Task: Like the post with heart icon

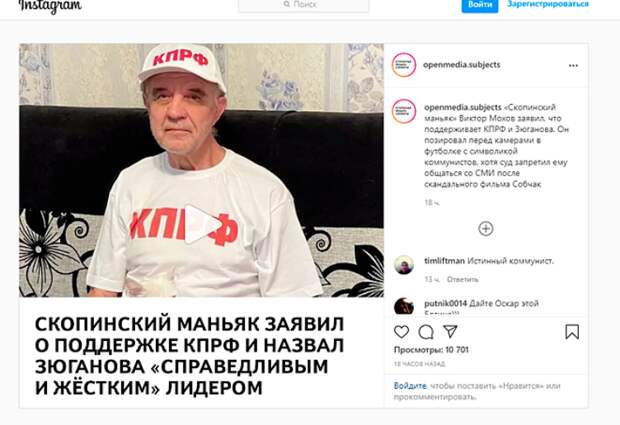Action: pyautogui.click(x=401, y=332)
